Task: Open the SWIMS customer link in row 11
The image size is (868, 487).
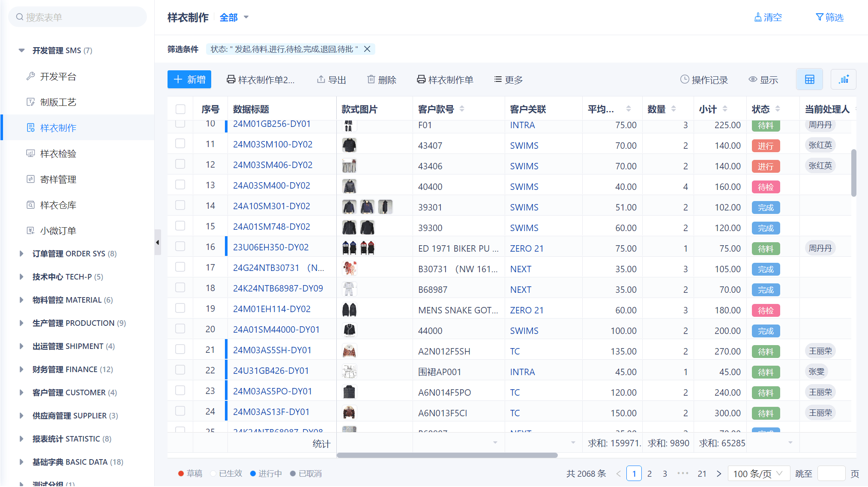Action: [x=524, y=145]
